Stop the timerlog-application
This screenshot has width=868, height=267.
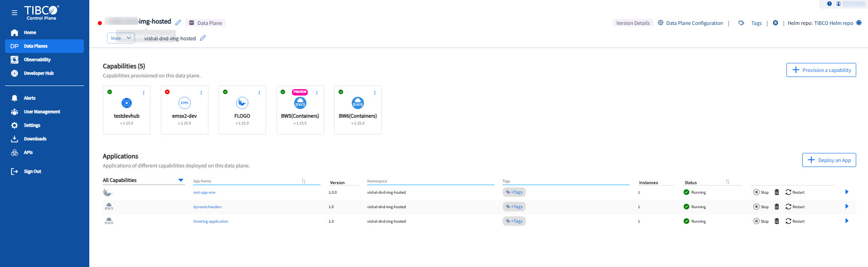click(761, 221)
